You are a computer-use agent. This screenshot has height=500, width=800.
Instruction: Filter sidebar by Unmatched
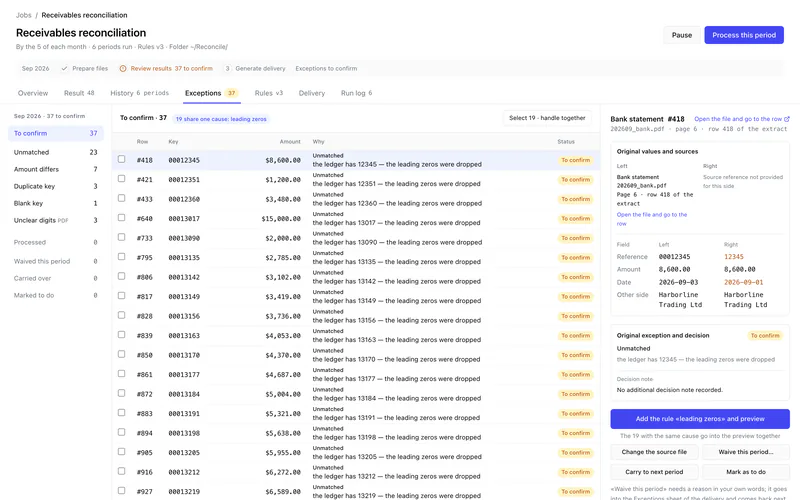(x=56, y=152)
